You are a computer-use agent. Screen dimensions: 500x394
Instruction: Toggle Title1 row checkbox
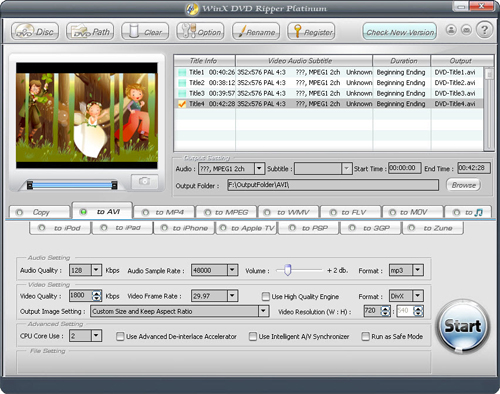click(x=182, y=72)
